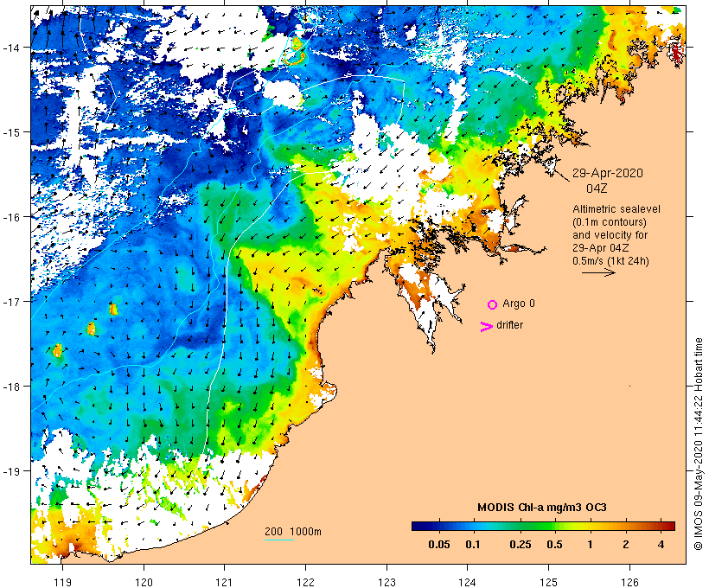Click the colorbar tick value 0.5

(x=554, y=544)
